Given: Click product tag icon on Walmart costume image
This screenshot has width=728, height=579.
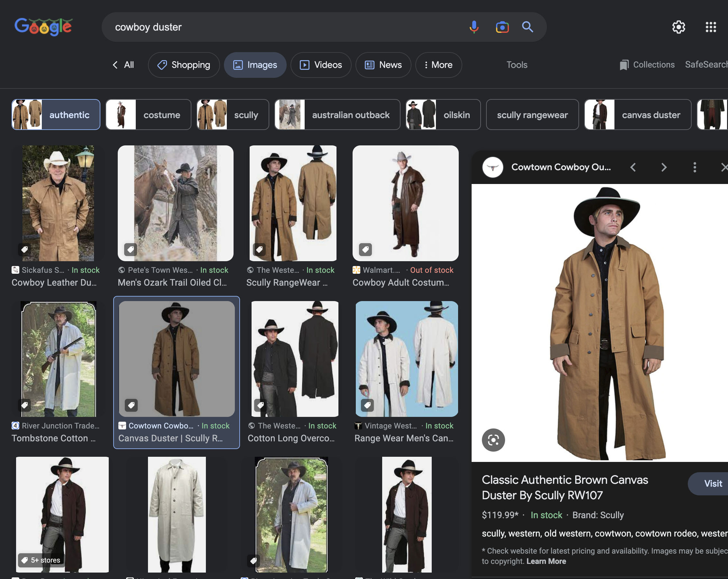Looking at the screenshot, I should [365, 250].
